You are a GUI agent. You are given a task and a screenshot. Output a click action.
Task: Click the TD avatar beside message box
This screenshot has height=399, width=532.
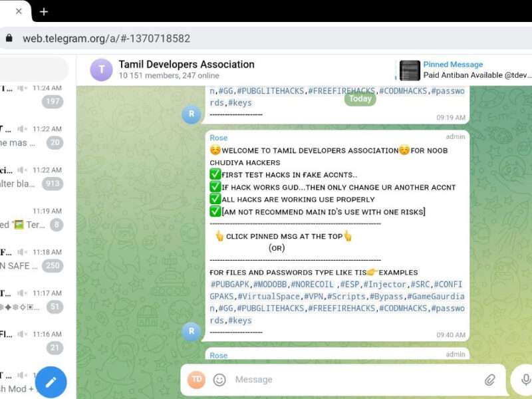196,379
